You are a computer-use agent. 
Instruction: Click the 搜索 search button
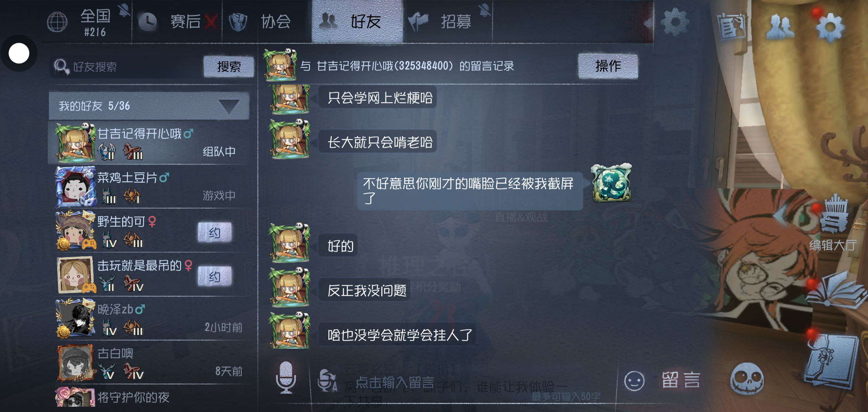tap(229, 66)
